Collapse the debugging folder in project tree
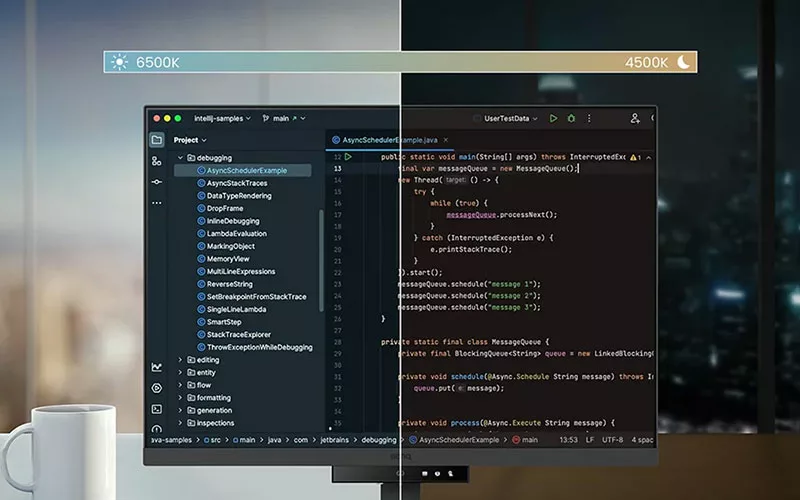 point(180,158)
